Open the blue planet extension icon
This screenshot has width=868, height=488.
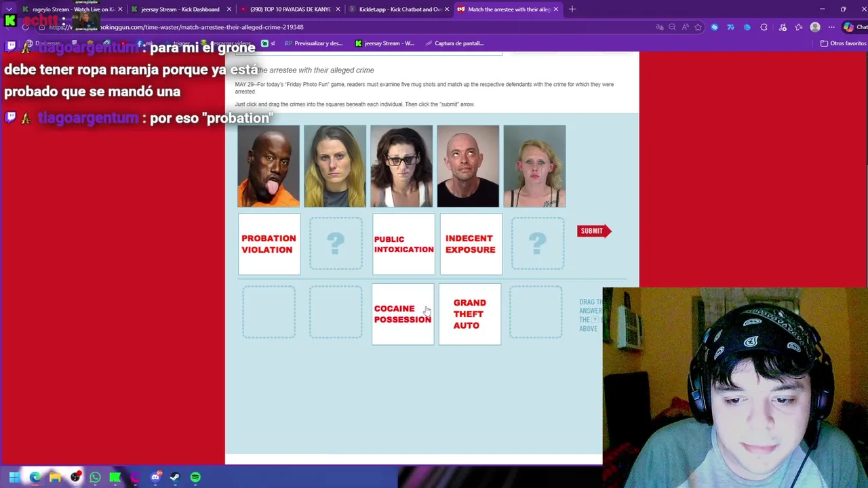pos(747,27)
